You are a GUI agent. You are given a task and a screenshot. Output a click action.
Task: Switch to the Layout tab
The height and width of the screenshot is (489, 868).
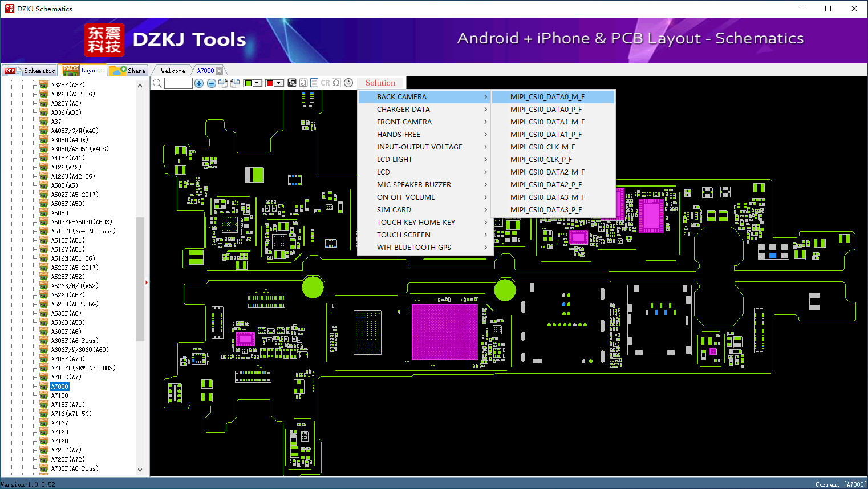(83, 70)
